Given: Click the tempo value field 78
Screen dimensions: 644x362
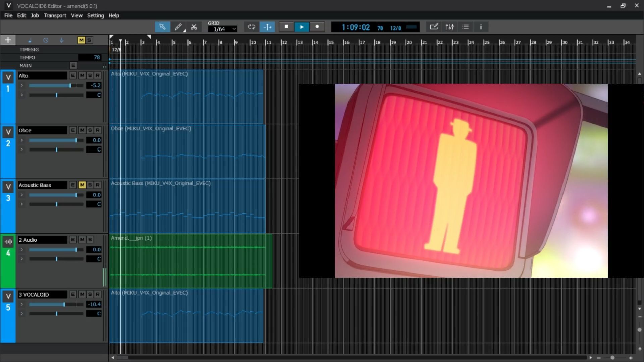Looking at the screenshot, I should [90, 57].
